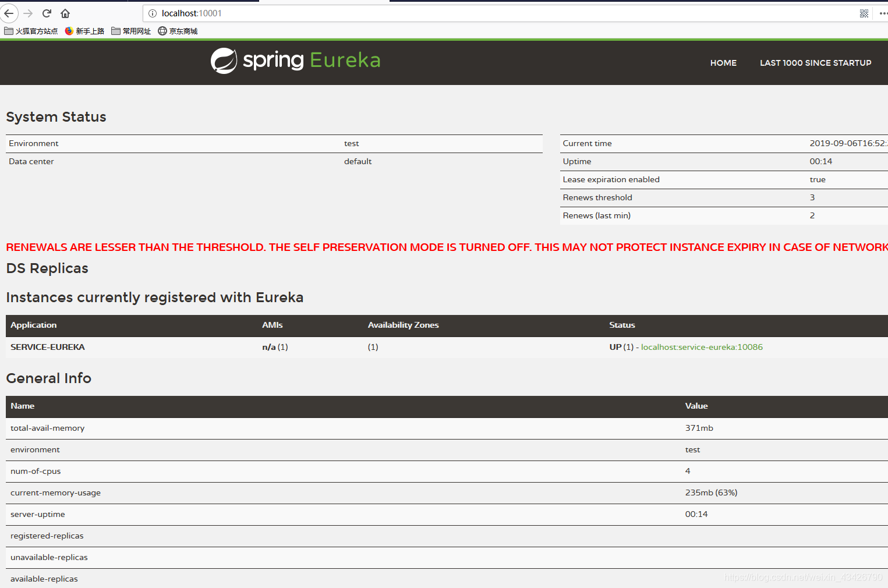Open the 火狐官方站点 bookmark folder
Viewport: 888px width, 588px height.
pos(31,31)
